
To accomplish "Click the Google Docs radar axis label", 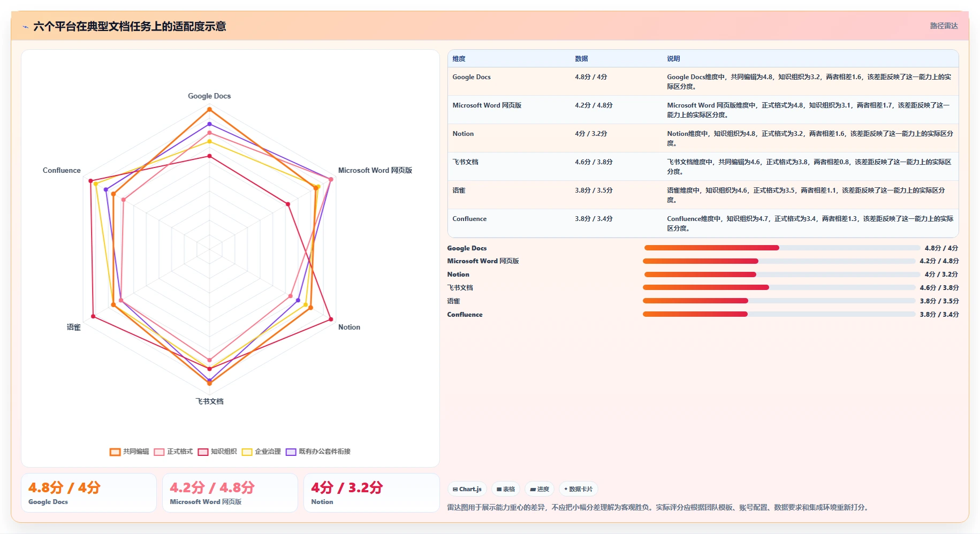I will pos(209,96).
